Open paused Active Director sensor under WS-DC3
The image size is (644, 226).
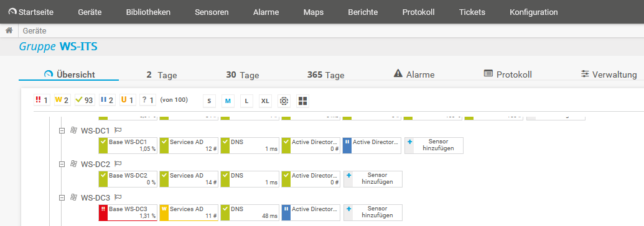(311, 212)
